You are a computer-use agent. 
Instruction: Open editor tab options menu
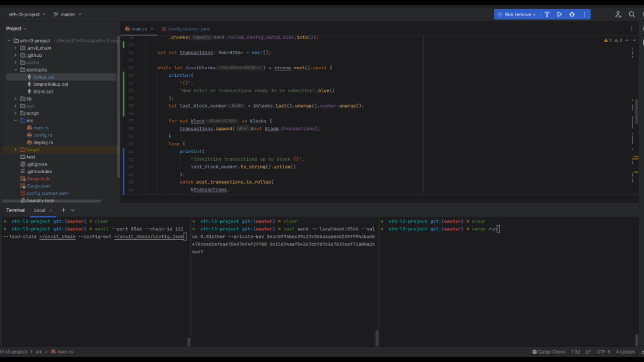(x=631, y=29)
